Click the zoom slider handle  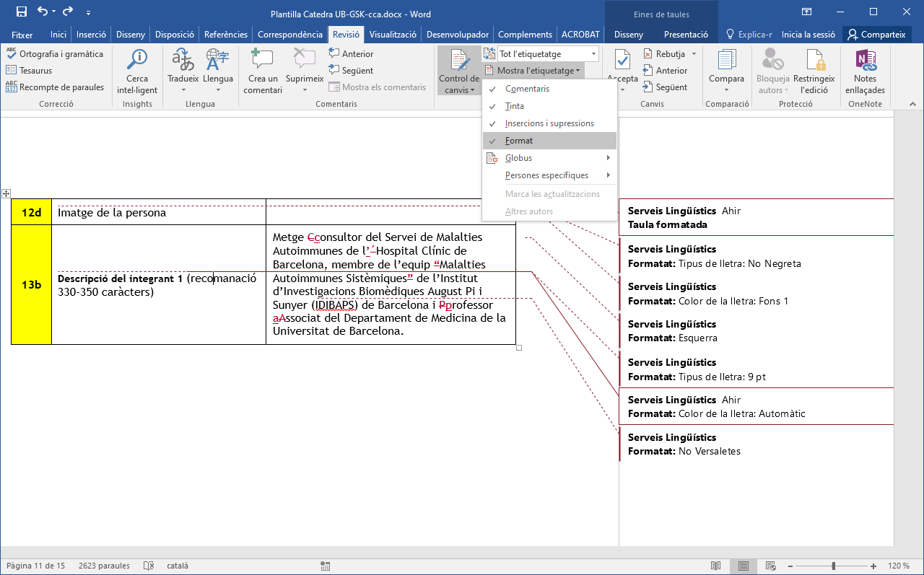(x=834, y=566)
